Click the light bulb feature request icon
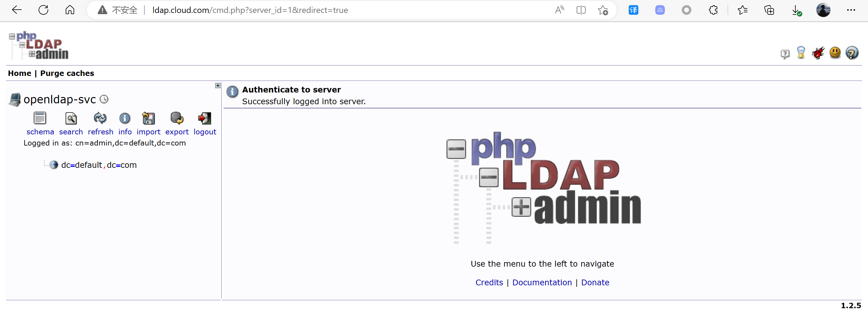 801,53
